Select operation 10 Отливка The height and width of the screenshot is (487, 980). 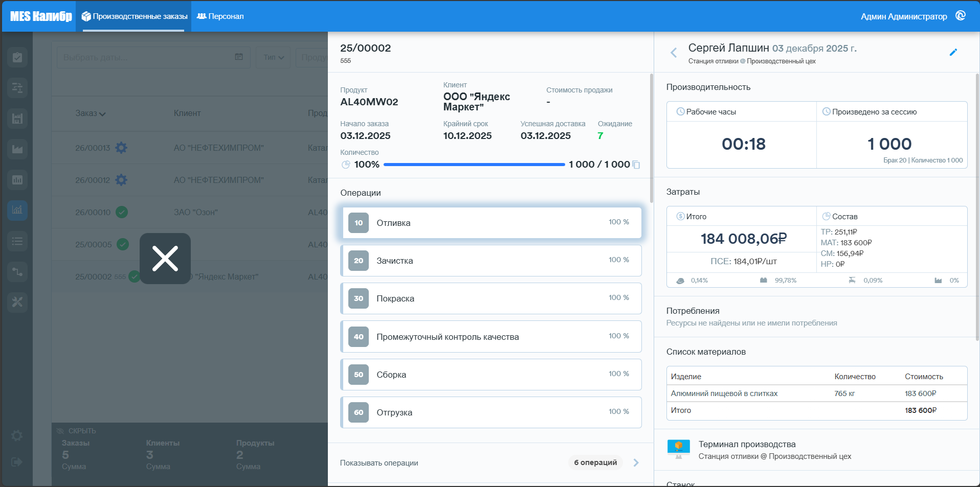point(491,223)
